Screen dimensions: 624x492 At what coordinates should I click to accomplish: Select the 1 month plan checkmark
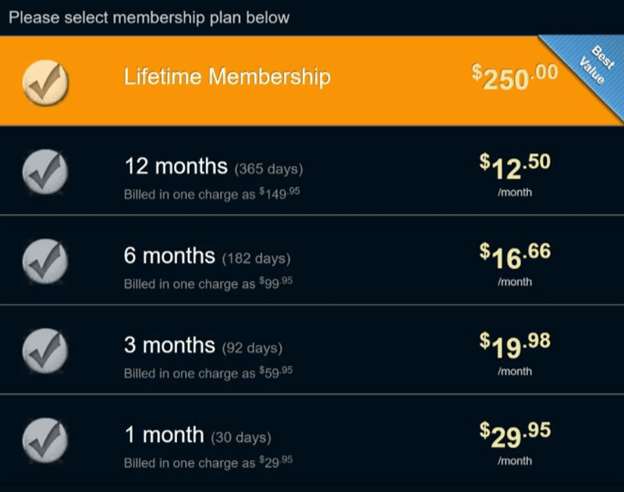coord(45,441)
